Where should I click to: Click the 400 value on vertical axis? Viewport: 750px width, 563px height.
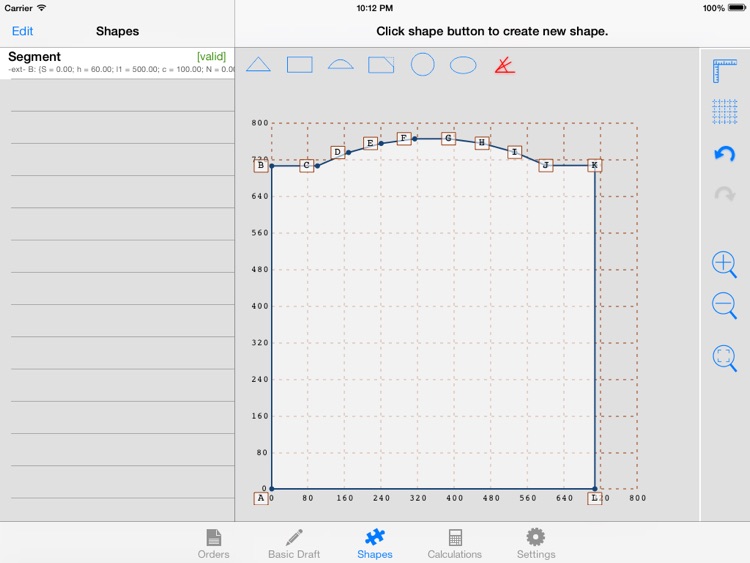[x=260, y=306]
